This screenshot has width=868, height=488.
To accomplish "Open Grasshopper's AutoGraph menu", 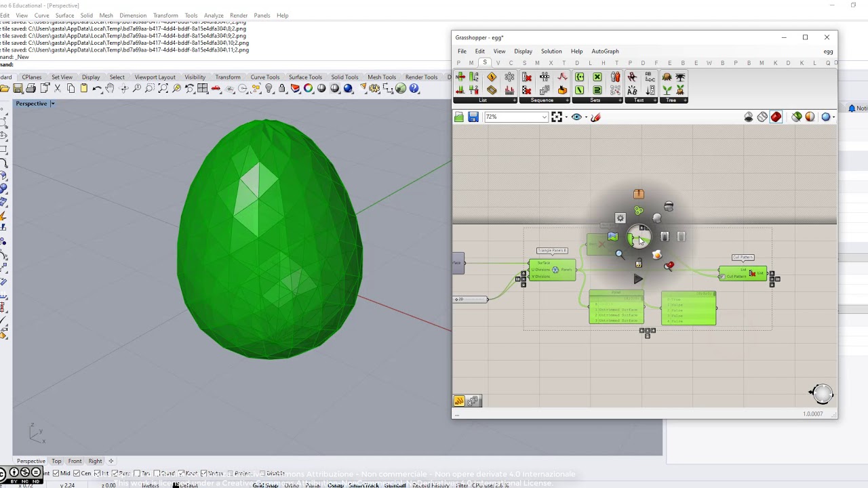I will (x=605, y=52).
